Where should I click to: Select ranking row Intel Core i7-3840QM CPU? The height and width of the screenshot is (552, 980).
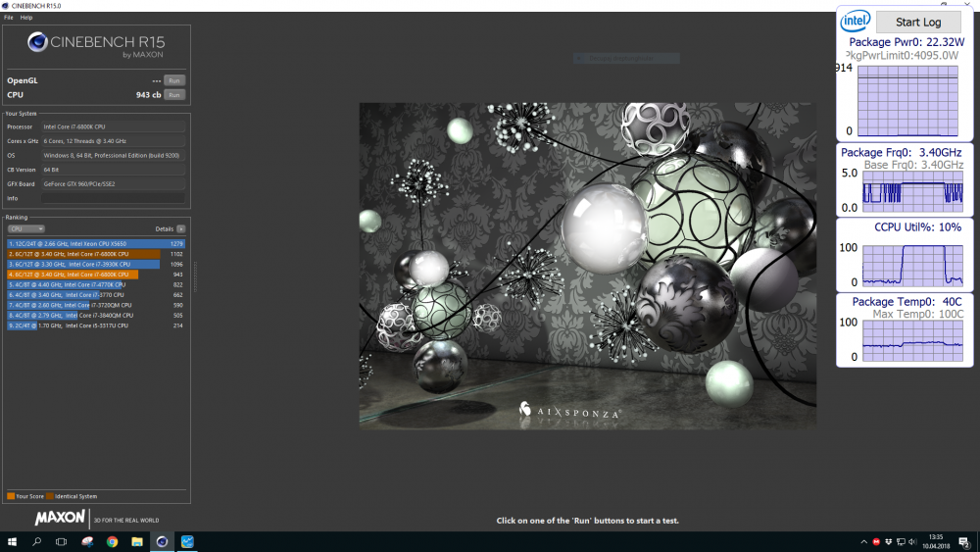96,315
